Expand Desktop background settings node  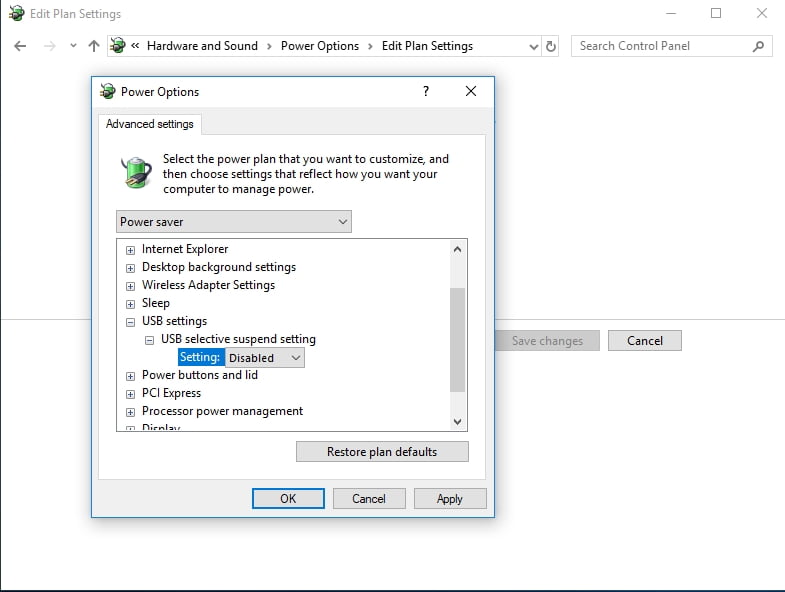[x=130, y=268]
